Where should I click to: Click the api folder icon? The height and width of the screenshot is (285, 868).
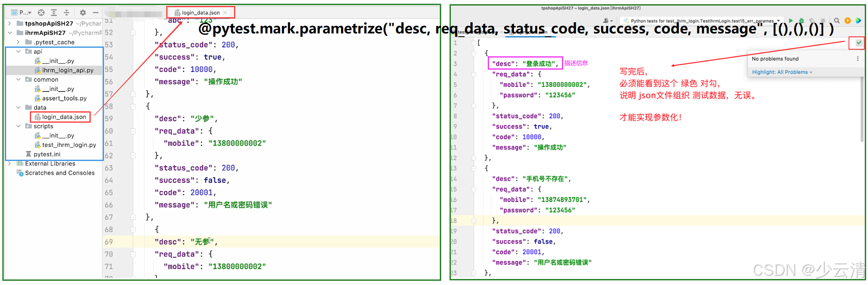click(29, 52)
